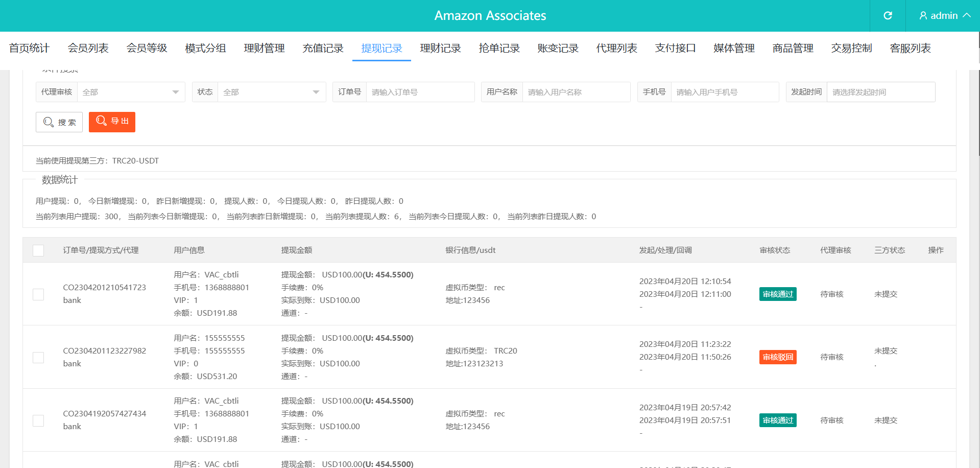
Task: Check the row for order CO2304192057427434
Action: (38, 420)
